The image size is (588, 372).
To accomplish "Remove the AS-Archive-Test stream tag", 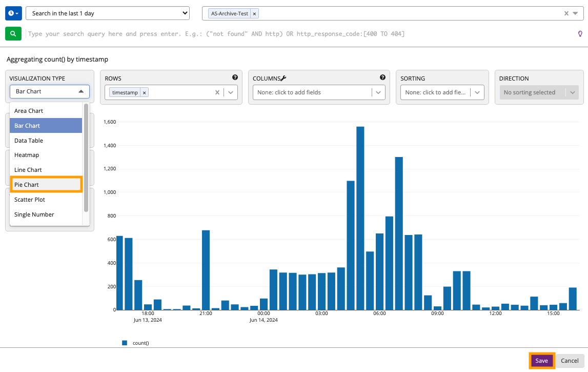I will click(255, 14).
